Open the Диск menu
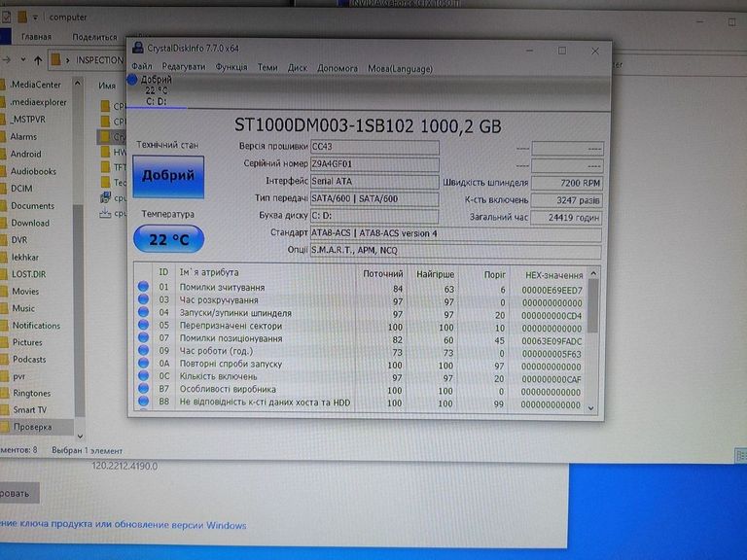Screen dimensions: 747x560 click(298, 68)
